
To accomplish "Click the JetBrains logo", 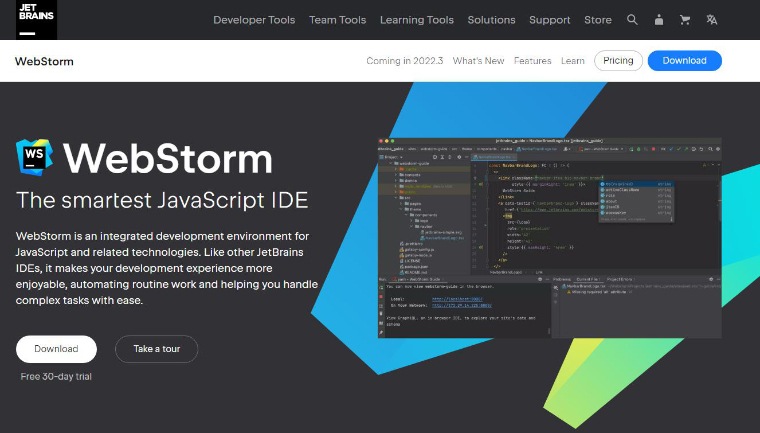I will 36,20.
